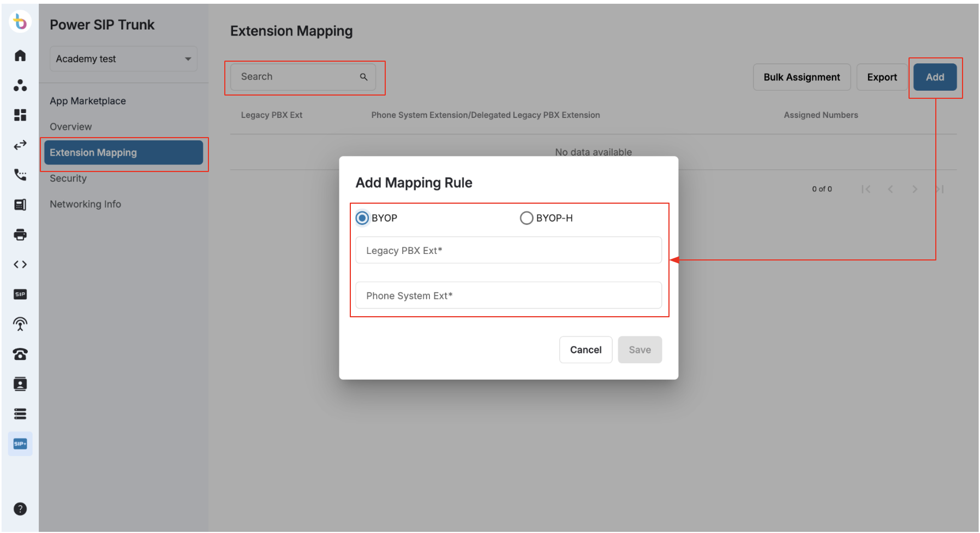Open Security menu item
Image resolution: width=980 pixels, height=533 pixels.
click(68, 178)
